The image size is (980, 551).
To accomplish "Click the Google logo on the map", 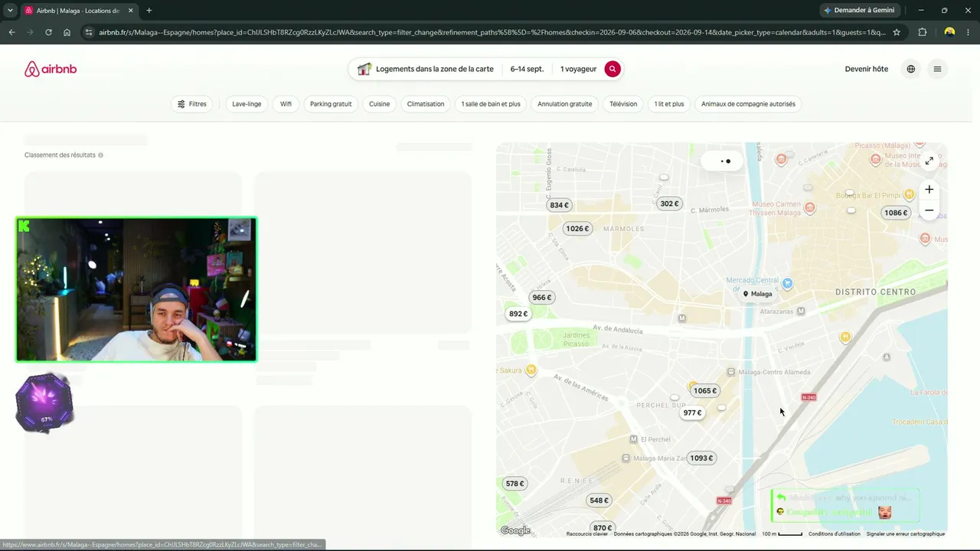I will [515, 530].
